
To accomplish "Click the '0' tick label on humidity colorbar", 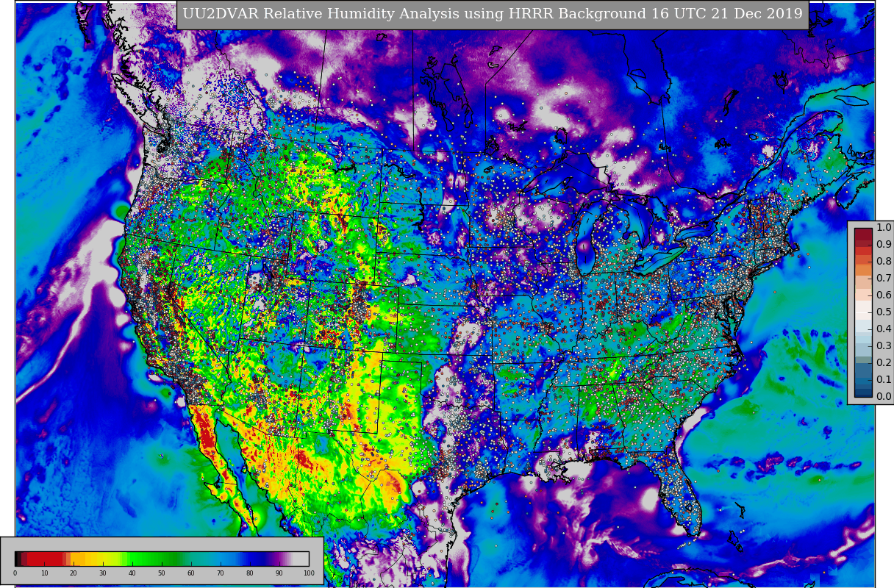I will pyautogui.click(x=15, y=573).
